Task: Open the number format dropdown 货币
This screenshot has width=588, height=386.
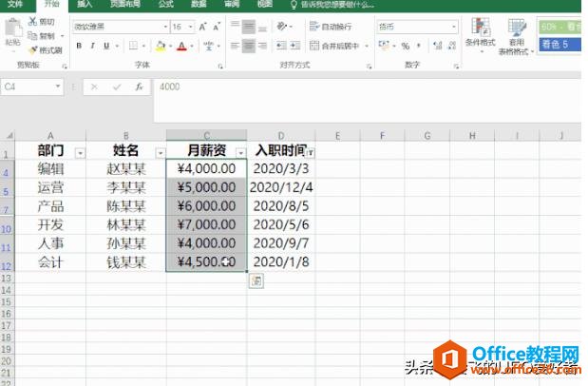Action: pos(454,27)
